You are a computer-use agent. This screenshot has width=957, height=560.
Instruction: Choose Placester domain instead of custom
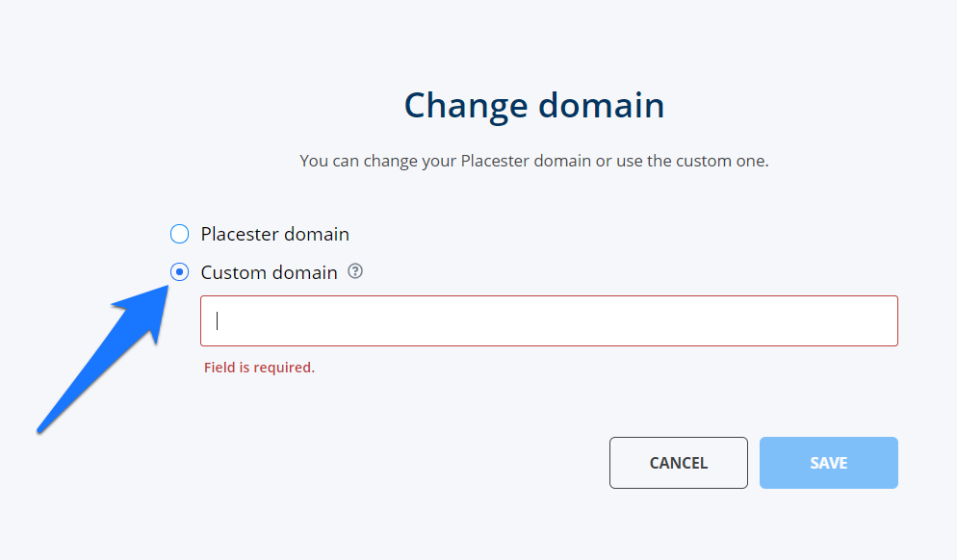click(179, 234)
